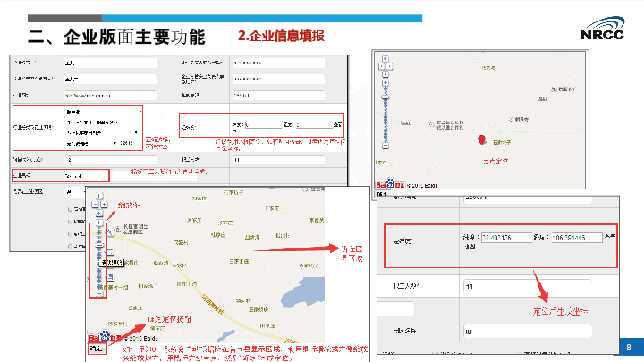Click the red location pin on the map
The image size is (644, 362).
tap(483, 139)
